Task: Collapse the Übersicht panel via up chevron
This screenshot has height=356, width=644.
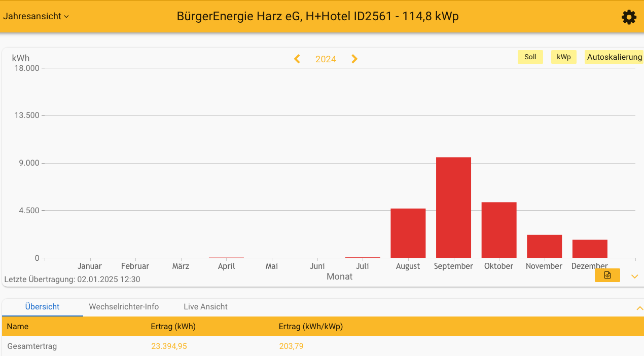Action: 639,307
